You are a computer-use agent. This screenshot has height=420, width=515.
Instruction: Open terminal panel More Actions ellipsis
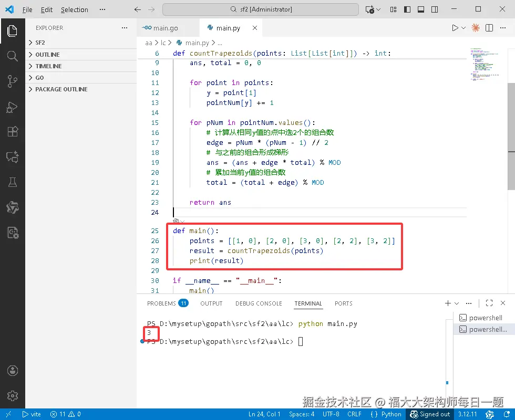point(469,303)
